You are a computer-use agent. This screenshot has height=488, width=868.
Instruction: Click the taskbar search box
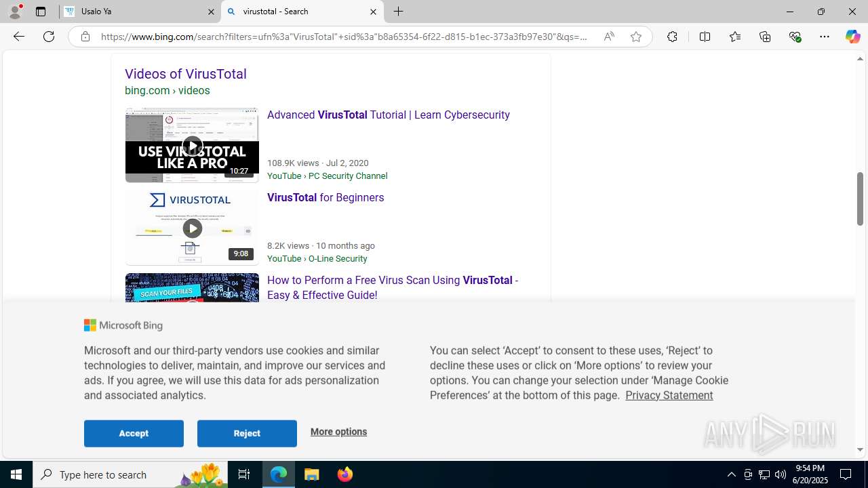coord(130,474)
